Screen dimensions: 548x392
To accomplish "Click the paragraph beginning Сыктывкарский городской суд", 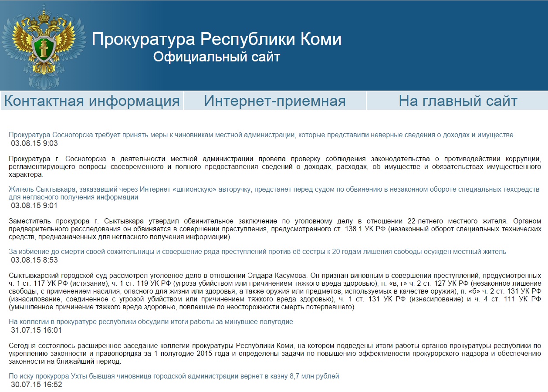I will click(275, 291).
